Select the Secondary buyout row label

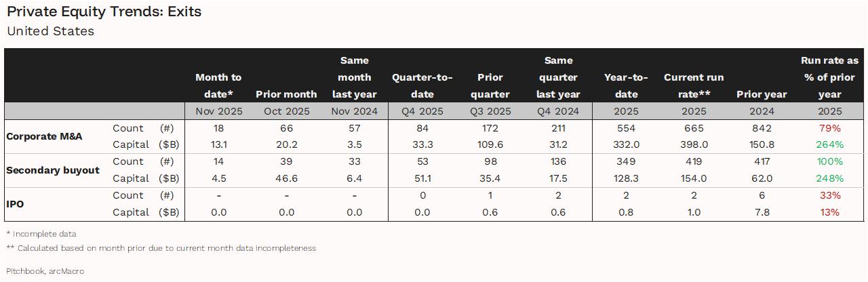53,170
